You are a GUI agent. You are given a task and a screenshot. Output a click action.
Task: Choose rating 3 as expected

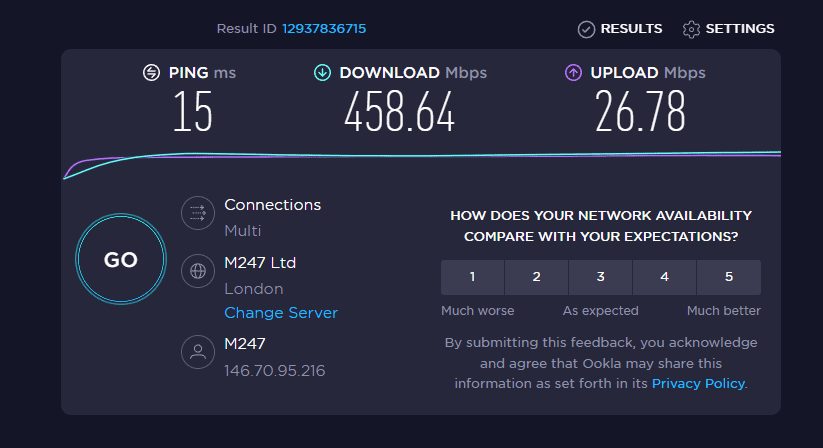point(600,277)
